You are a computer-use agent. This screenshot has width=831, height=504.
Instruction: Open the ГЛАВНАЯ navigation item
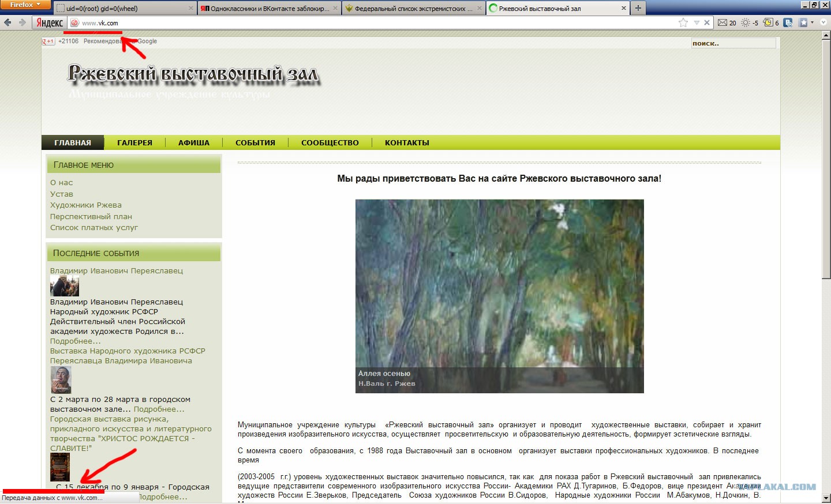click(73, 142)
